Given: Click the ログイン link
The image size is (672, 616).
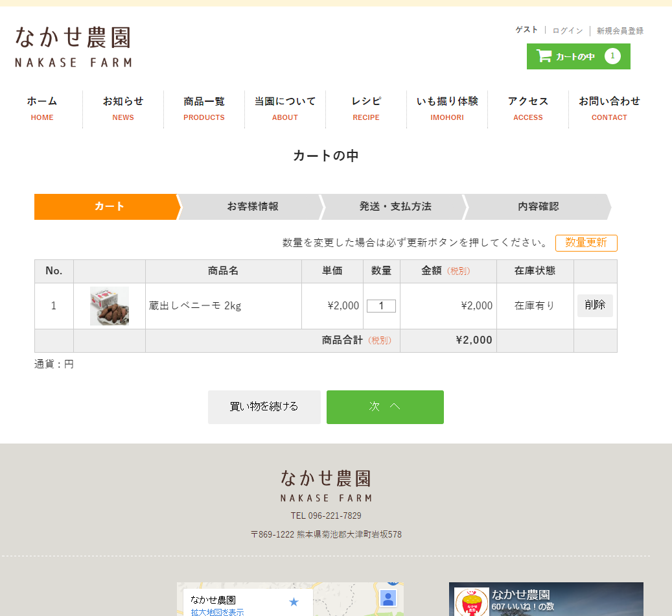Looking at the screenshot, I should pyautogui.click(x=568, y=31).
